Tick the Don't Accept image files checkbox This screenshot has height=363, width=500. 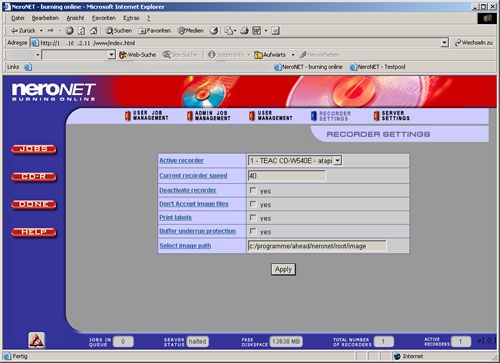[253, 204]
